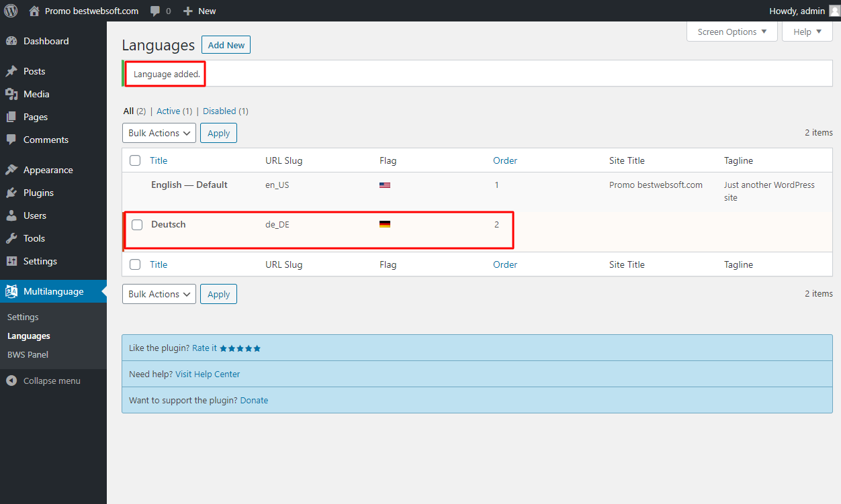Click the Appearance paintbrush icon
841x504 pixels.
11,170
